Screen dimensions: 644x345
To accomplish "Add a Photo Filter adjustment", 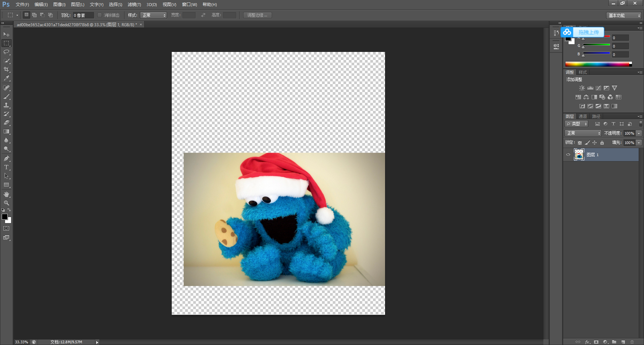I will click(602, 97).
